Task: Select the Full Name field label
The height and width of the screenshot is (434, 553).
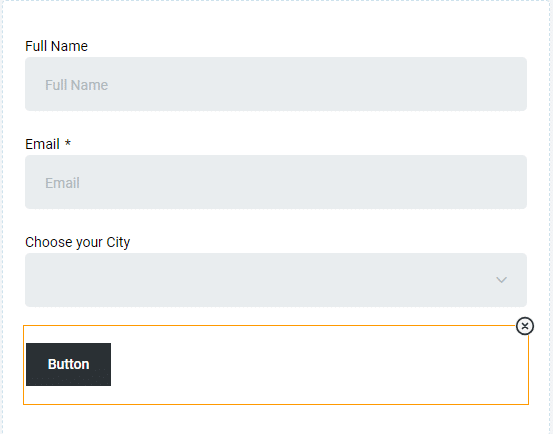Action: point(56,46)
